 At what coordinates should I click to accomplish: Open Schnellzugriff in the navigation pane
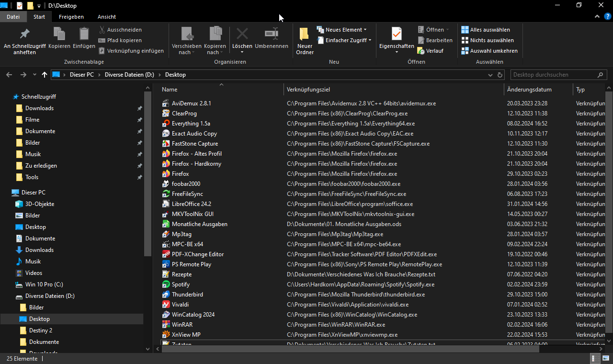(38, 97)
